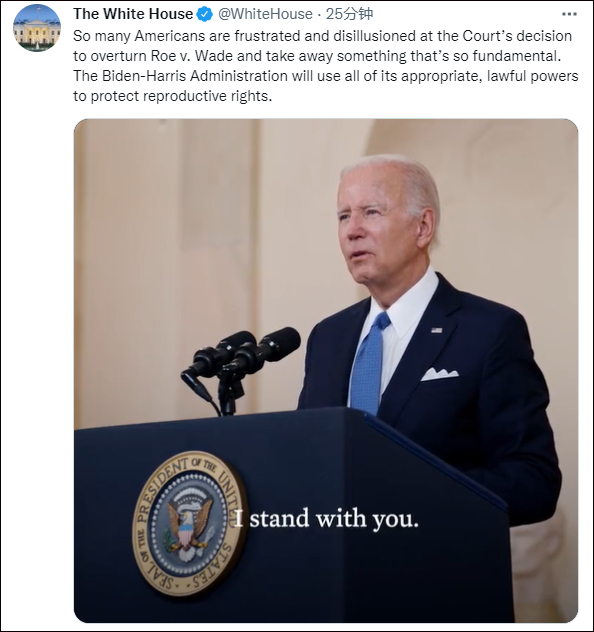Screen dimensions: 594x632
Task: Open the three-dot more options menu
Action: tap(569, 15)
